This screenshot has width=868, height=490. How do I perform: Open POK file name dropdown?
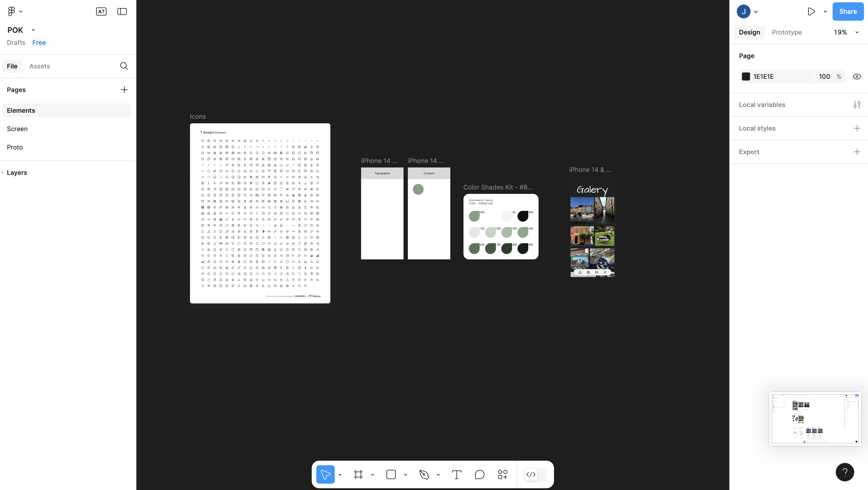[x=33, y=30]
